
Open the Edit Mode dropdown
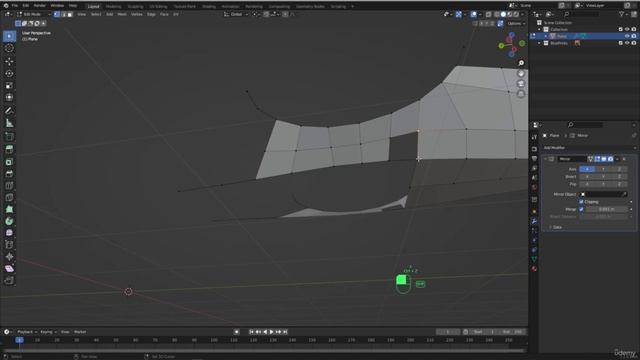point(33,14)
